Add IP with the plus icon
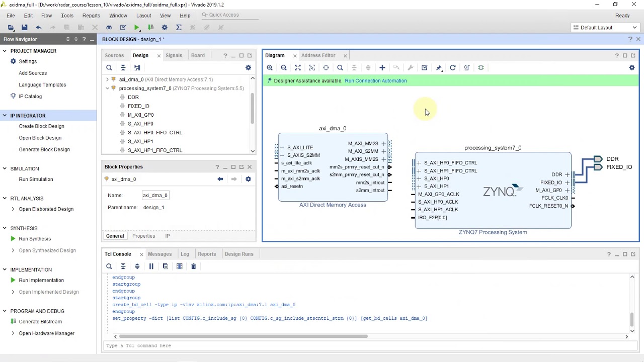Viewport: 644px width, 362px height. pos(382,68)
